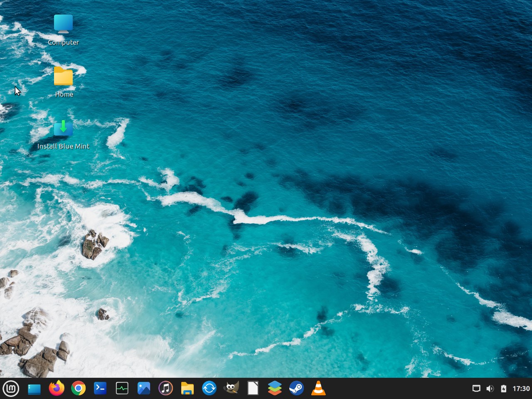Open the volume control in tray
The height and width of the screenshot is (399, 532).
click(490, 389)
